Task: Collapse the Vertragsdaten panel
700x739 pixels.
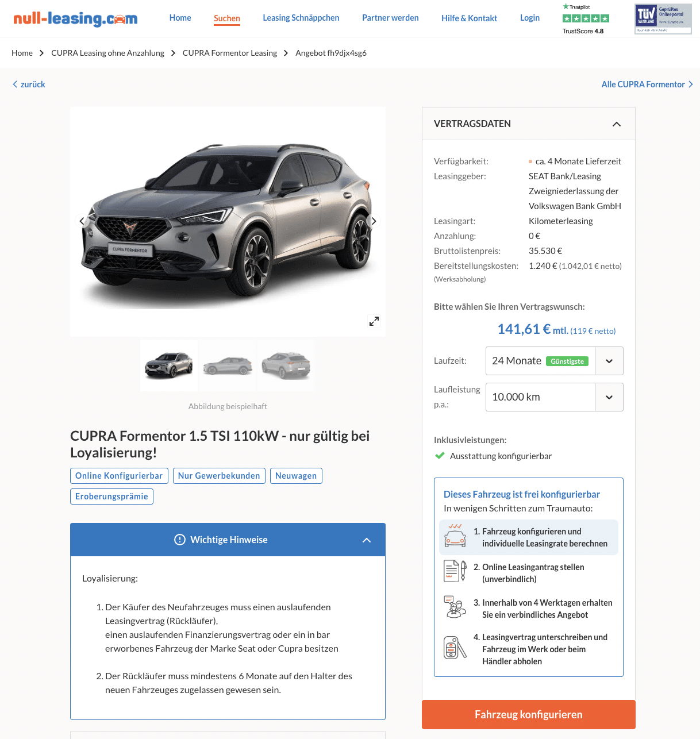Action: pyautogui.click(x=617, y=124)
